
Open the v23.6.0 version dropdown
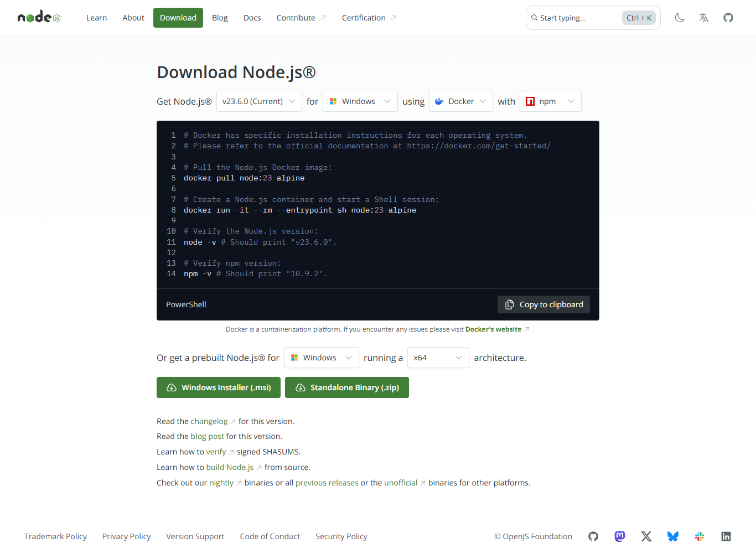[258, 101]
